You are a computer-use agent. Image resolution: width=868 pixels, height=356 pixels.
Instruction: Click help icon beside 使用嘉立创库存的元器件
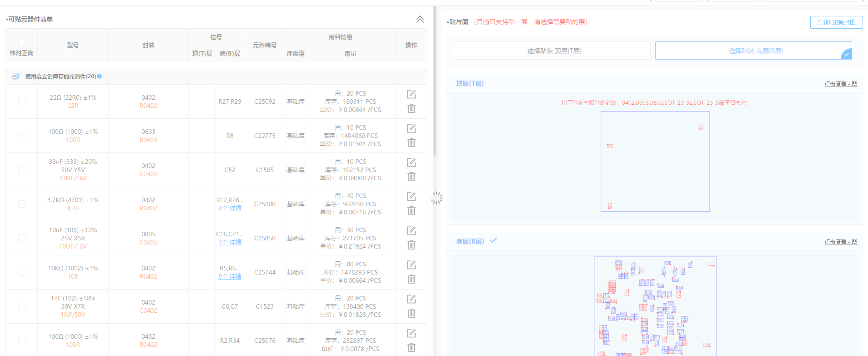pyautogui.click(x=100, y=76)
